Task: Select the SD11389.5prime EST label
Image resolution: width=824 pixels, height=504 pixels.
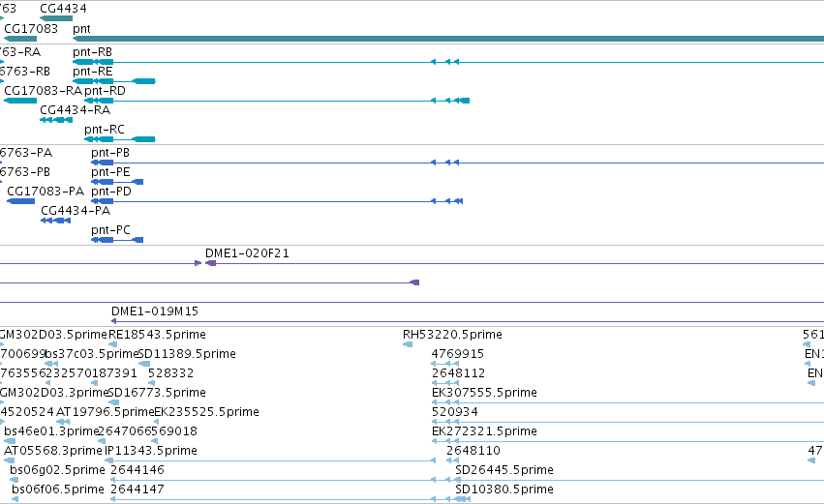Action: [187, 354]
